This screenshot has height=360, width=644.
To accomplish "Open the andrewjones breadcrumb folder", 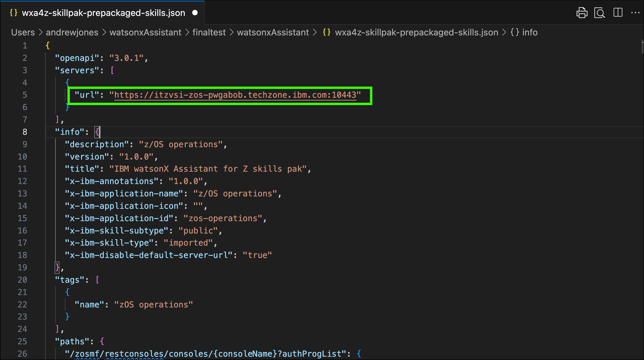I will (x=72, y=32).
